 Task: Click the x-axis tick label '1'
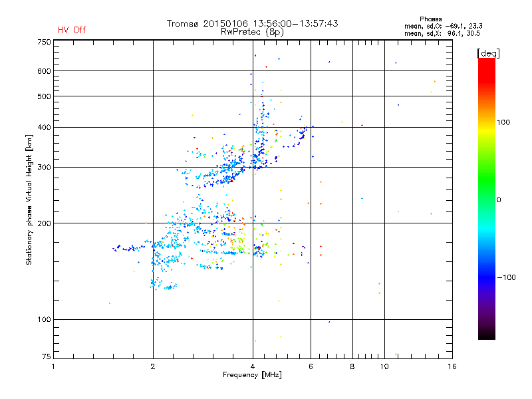tap(53, 366)
